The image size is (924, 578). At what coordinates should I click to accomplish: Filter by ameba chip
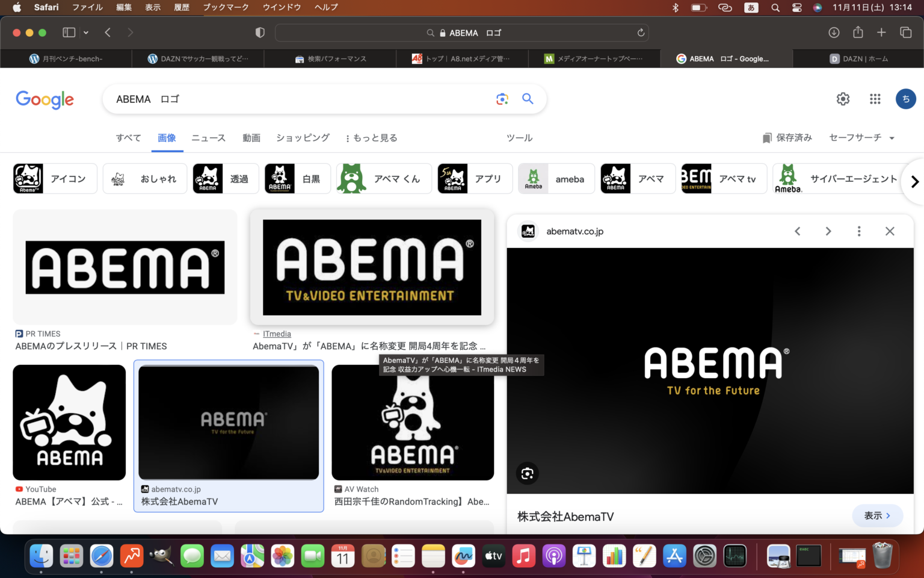[x=556, y=179]
